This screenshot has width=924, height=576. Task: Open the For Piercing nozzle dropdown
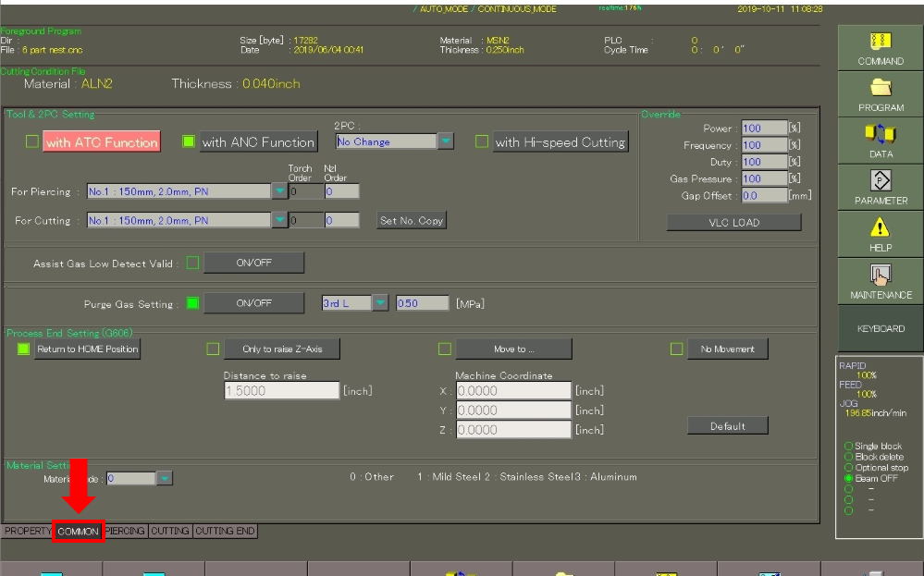click(x=279, y=191)
